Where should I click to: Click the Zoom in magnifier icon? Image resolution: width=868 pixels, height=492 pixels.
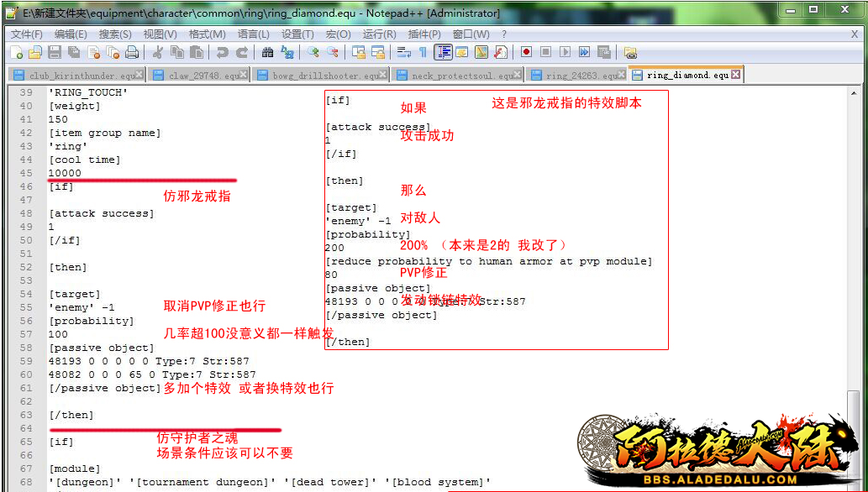(x=313, y=52)
